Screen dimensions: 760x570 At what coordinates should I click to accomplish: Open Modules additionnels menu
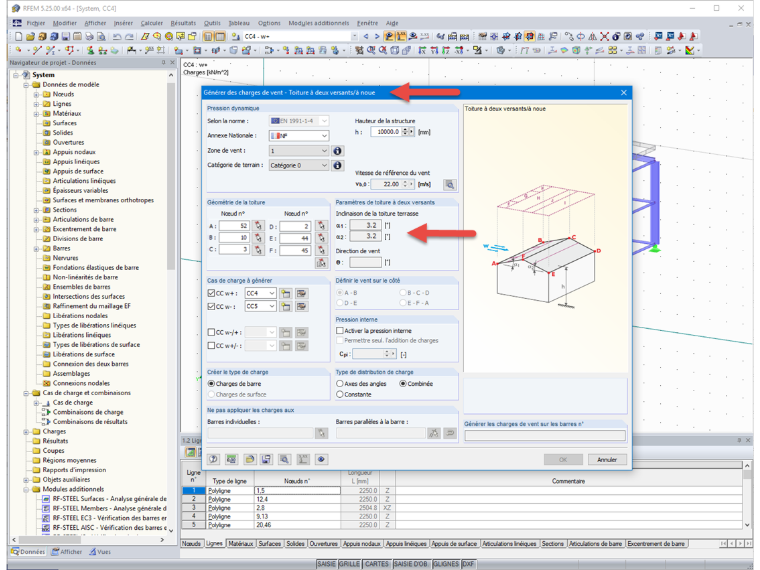[319, 23]
